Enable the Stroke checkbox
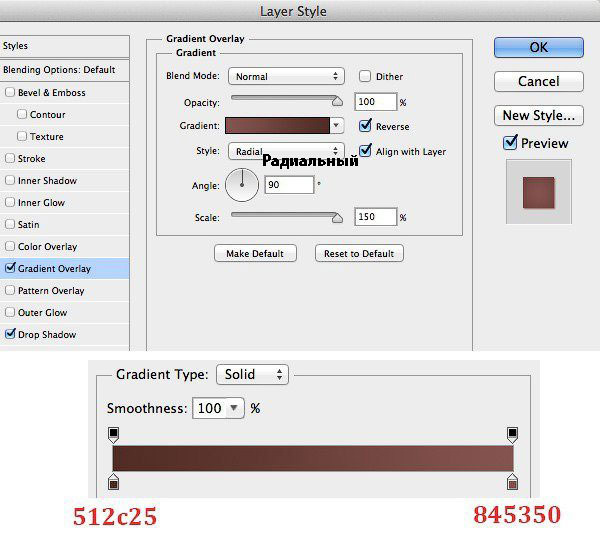600x553 pixels. [10, 158]
